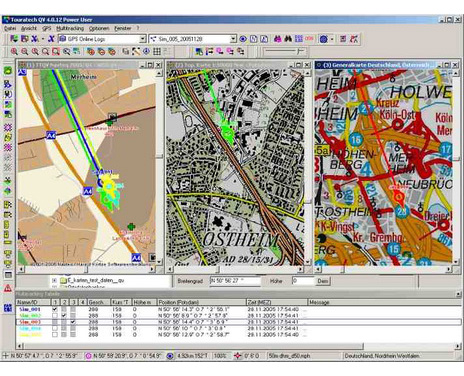Open the Ansicht menu
464x376 pixels.
(x=29, y=29)
